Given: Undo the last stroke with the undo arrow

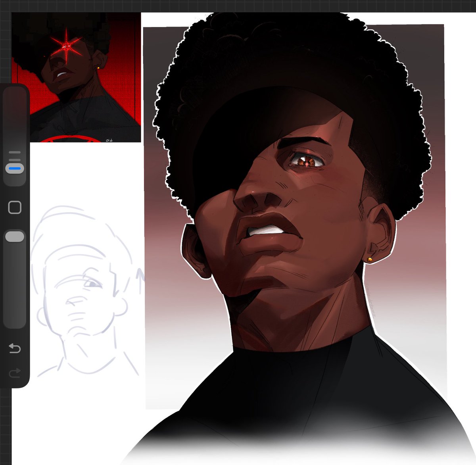Looking at the screenshot, I should pyautogui.click(x=15, y=348).
